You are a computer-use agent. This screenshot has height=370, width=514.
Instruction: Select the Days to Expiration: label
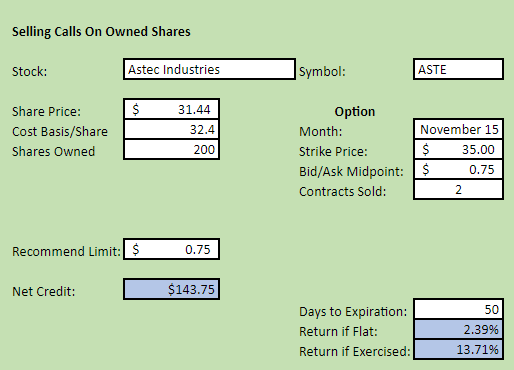(x=353, y=312)
